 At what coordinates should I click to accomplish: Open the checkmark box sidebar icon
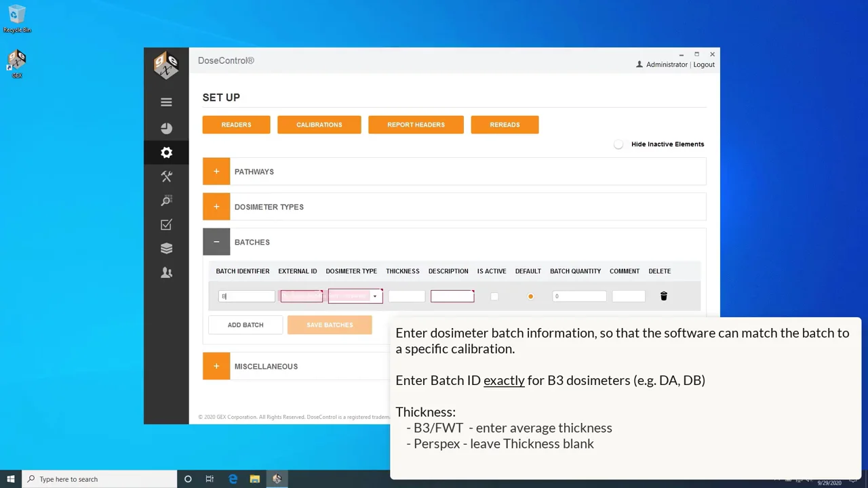pyautogui.click(x=166, y=224)
